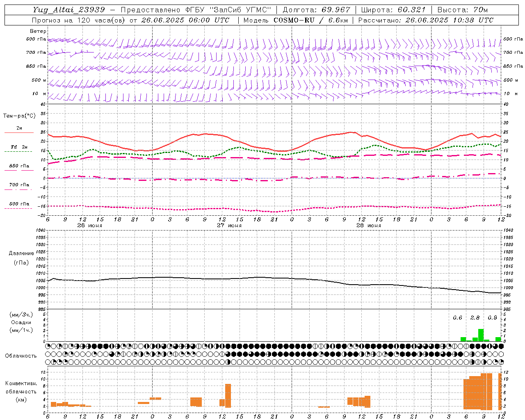
Task: Click the Ветер panel label
Action: point(38,31)
